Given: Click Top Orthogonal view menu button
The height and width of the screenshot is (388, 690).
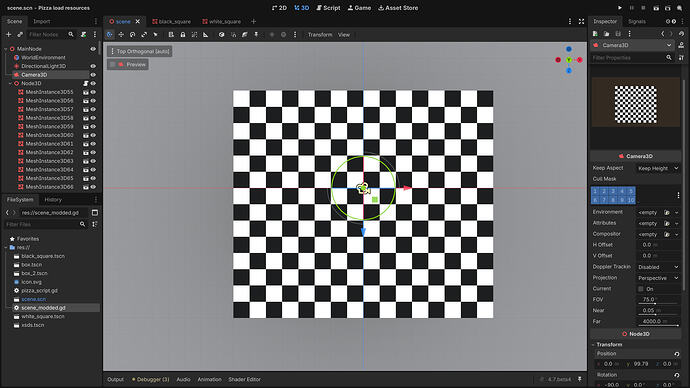Looking at the screenshot, I should [x=139, y=51].
